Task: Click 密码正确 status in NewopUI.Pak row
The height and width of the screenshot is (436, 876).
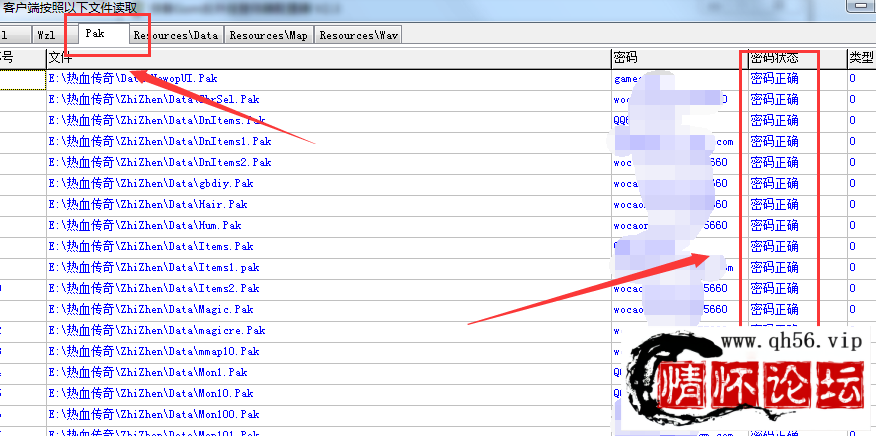Action: pos(774,79)
